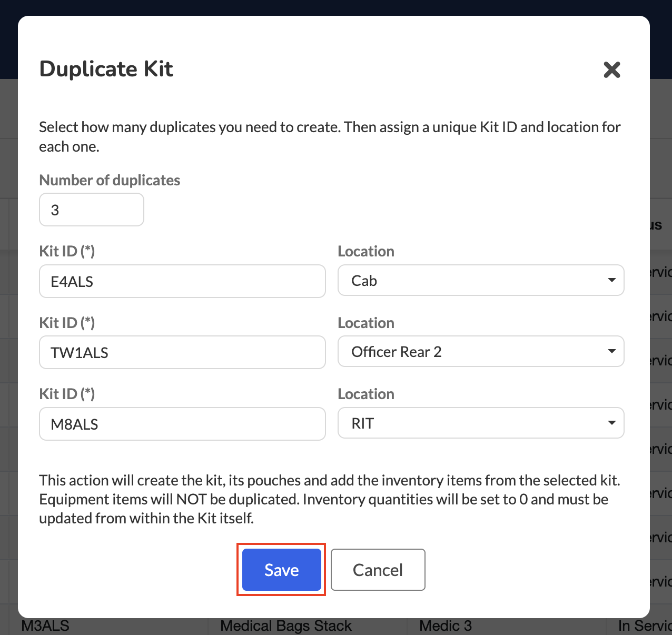
Task: Cancel the kit duplication
Action: (378, 570)
